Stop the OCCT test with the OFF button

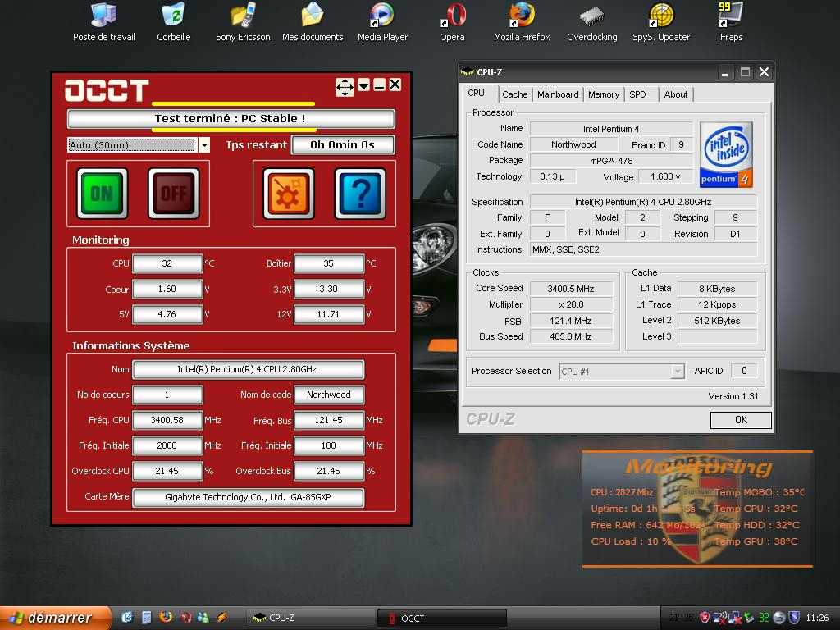[x=174, y=194]
